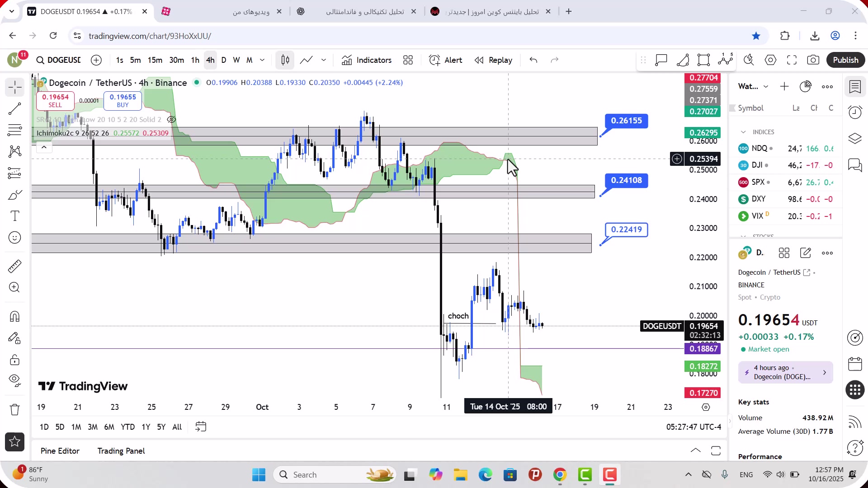The image size is (868, 488).
Task: Select DXY in the watchlist
Action: (x=786, y=199)
